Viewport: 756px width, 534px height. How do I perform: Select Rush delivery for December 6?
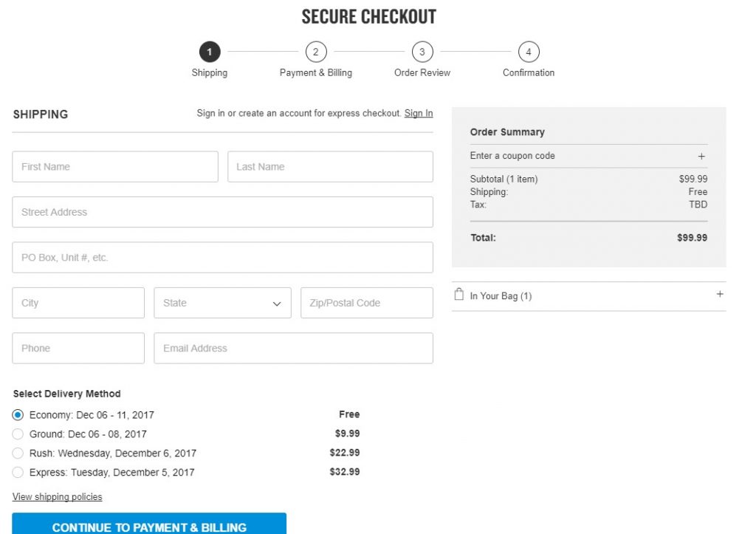(x=18, y=453)
